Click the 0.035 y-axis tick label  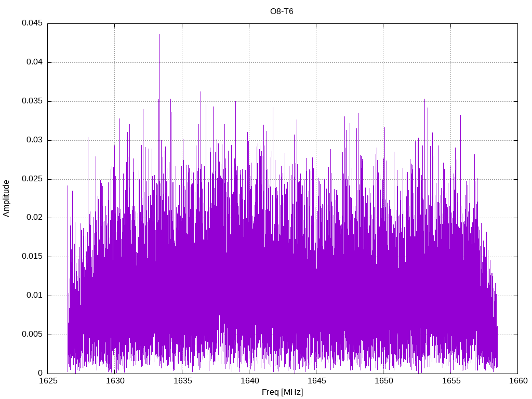click(32, 101)
